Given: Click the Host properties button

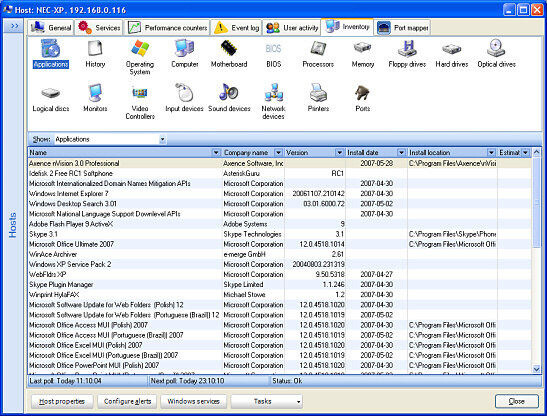Looking at the screenshot, I should pyautogui.click(x=62, y=401).
